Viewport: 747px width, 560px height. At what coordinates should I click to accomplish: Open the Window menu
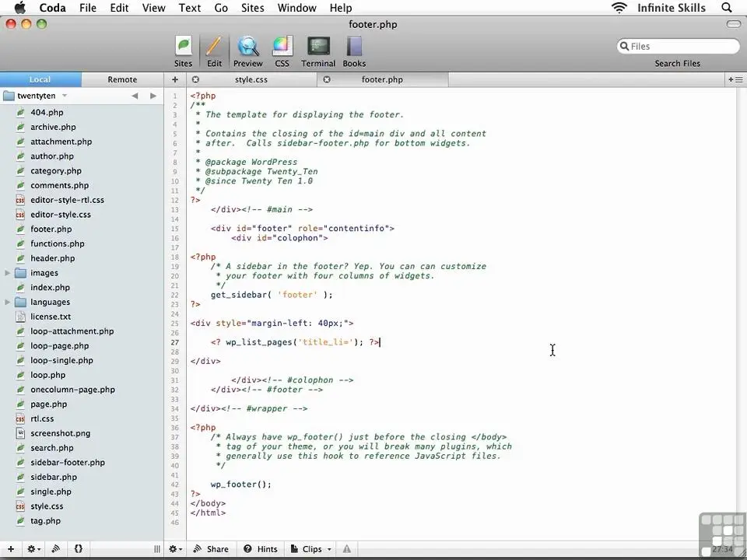[x=296, y=8]
